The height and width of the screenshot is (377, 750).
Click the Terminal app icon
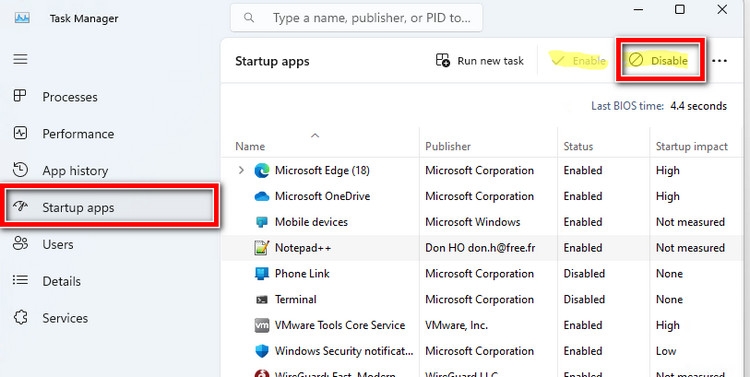pyautogui.click(x=262, y=299)
